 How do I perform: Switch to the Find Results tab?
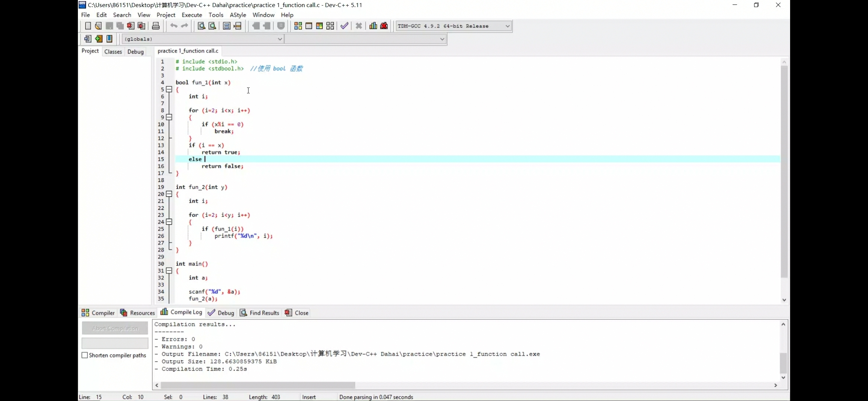tap(259, 313)
